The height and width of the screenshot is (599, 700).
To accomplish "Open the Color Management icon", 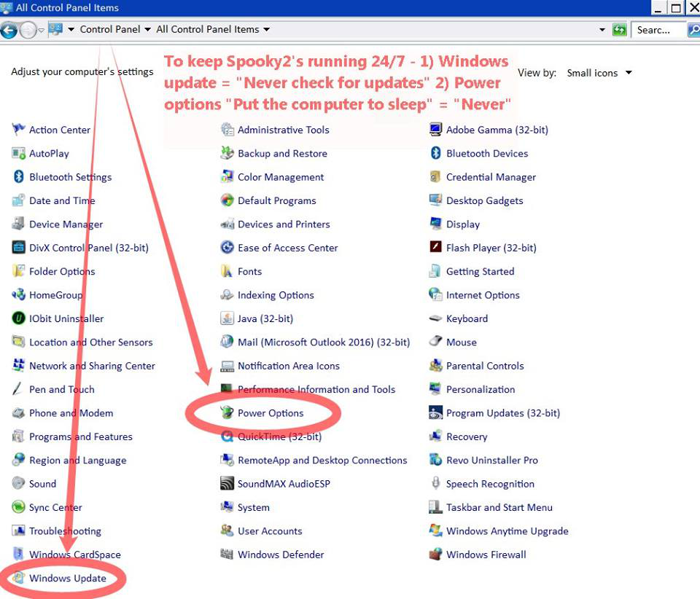I will (x=227, y=177).
